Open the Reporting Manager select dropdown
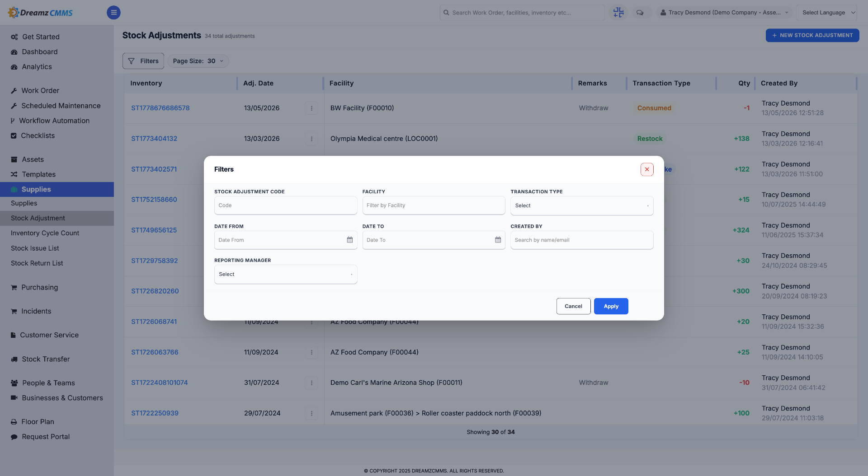This screenshot has width=868, height=476. [285, 274]
